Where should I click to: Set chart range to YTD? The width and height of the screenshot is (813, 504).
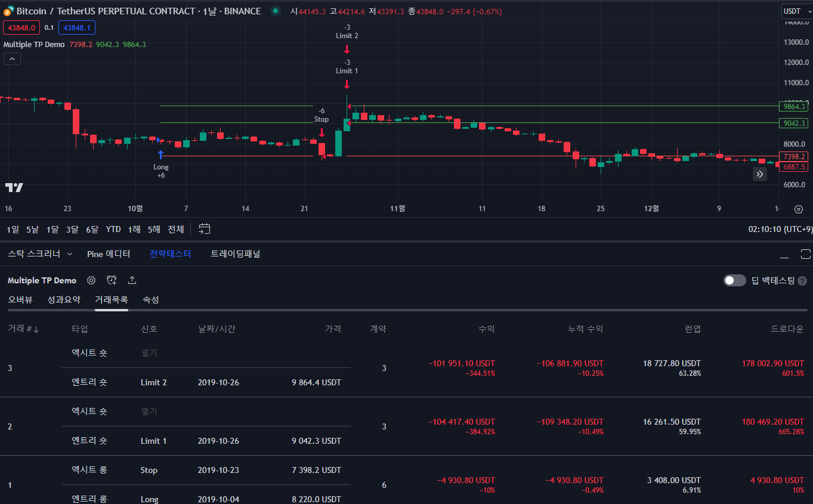(x=113, y=229)
